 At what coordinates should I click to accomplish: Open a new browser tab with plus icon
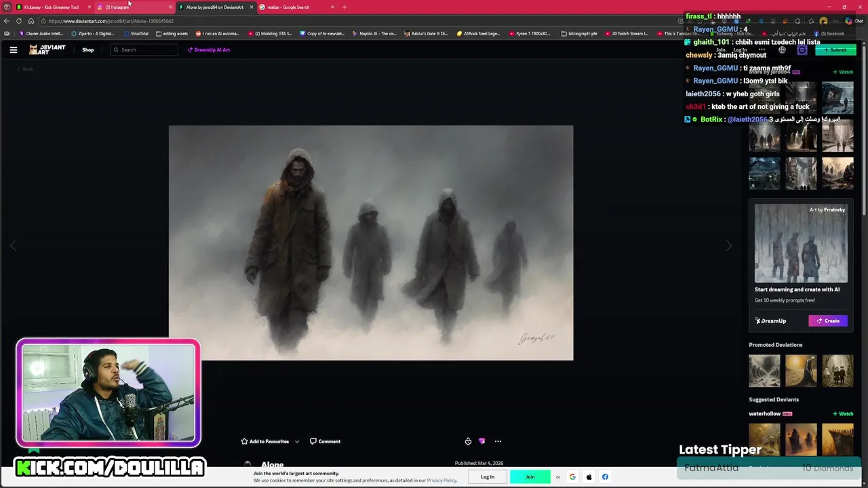click(x=344, y=7)
